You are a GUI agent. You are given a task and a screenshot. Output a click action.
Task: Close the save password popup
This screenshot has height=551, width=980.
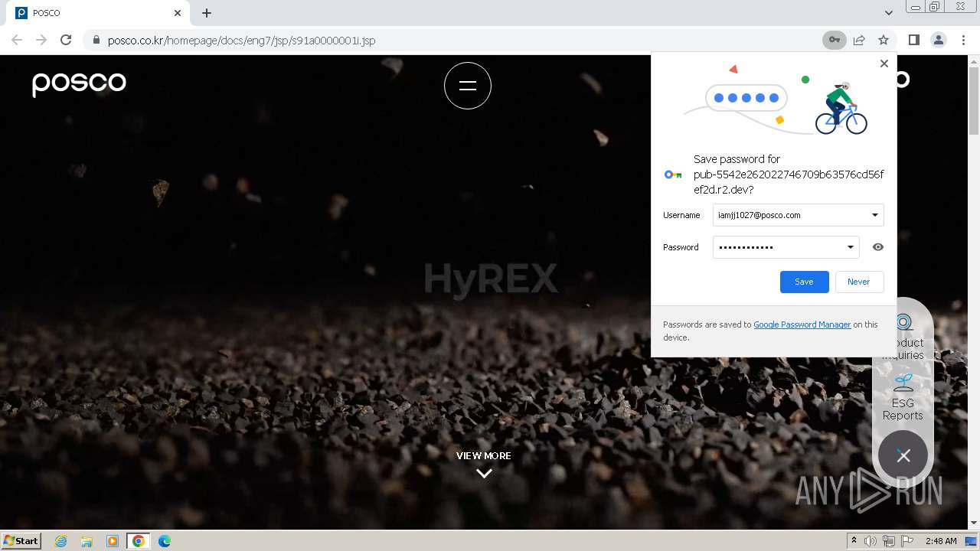click(884, 64)
